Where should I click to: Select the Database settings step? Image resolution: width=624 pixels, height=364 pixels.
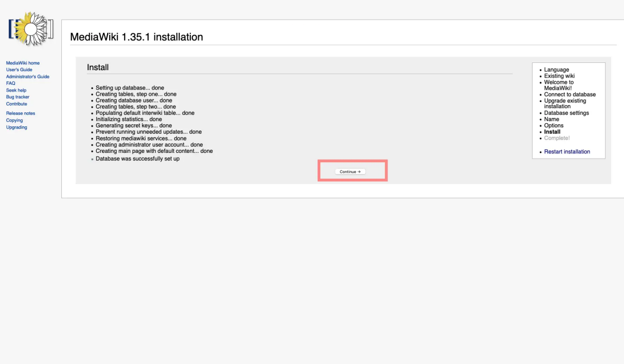[566, 113]
